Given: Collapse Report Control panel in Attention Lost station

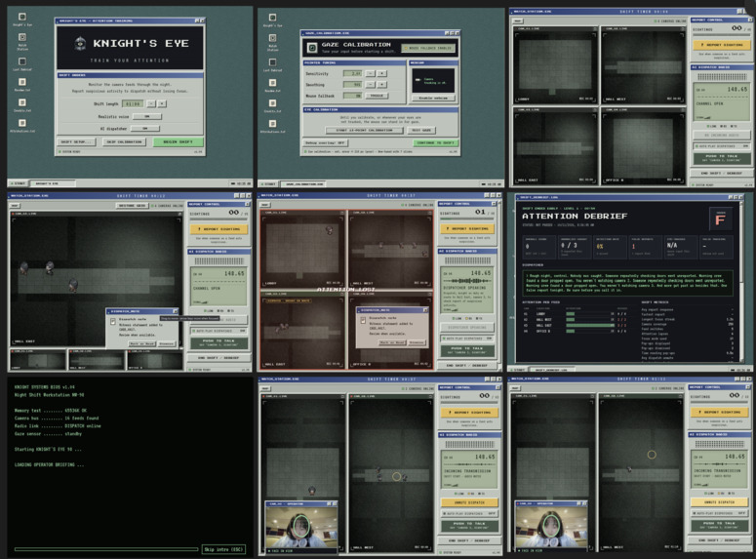Looking at the screenshot, I should point(496,204).
